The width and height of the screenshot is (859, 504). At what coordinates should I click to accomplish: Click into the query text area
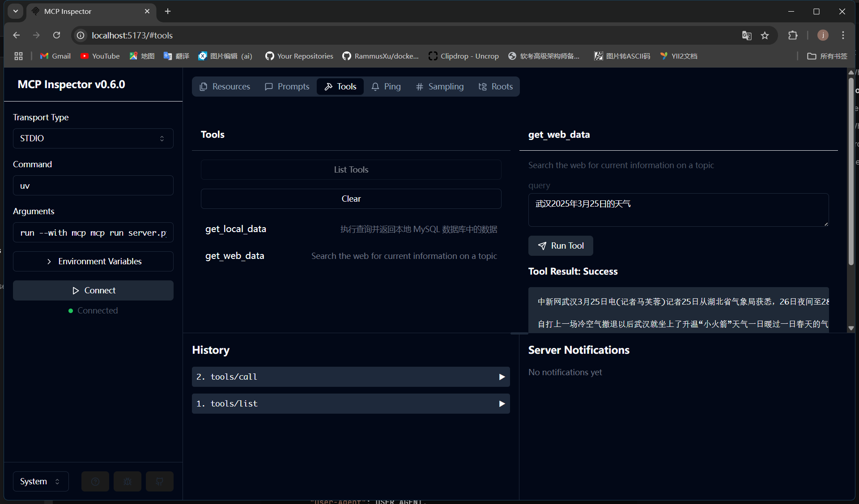[x=678, y=210]
